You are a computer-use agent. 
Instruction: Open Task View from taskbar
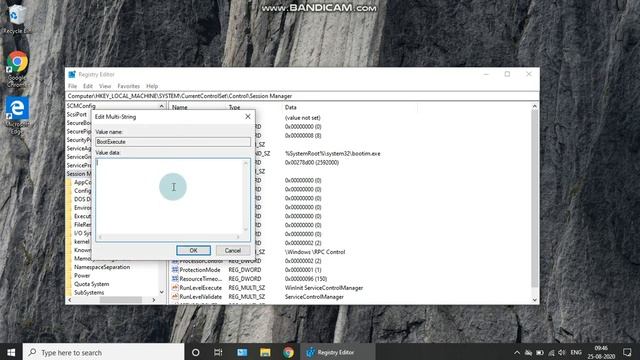point(218,352)
